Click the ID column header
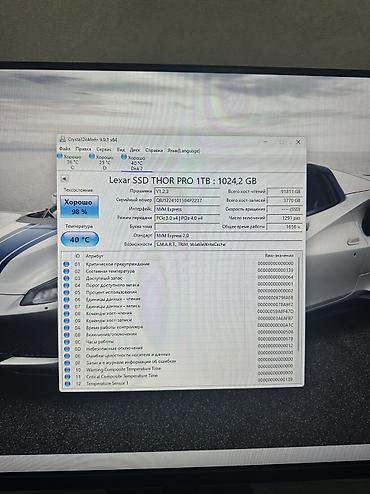The width and height of the screenshot is (370, 494). 78,256
